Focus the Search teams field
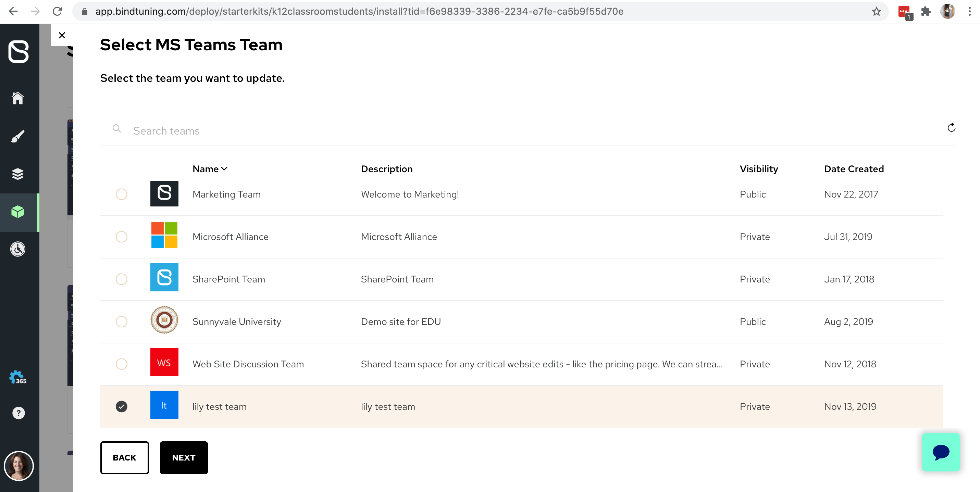Screen dimensions: 980x492 pyautogui.click(x=529, y=131)
